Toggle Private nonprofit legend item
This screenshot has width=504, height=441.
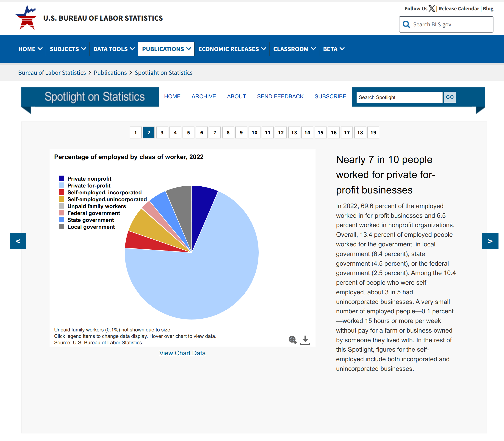click(x=89, y=179)
